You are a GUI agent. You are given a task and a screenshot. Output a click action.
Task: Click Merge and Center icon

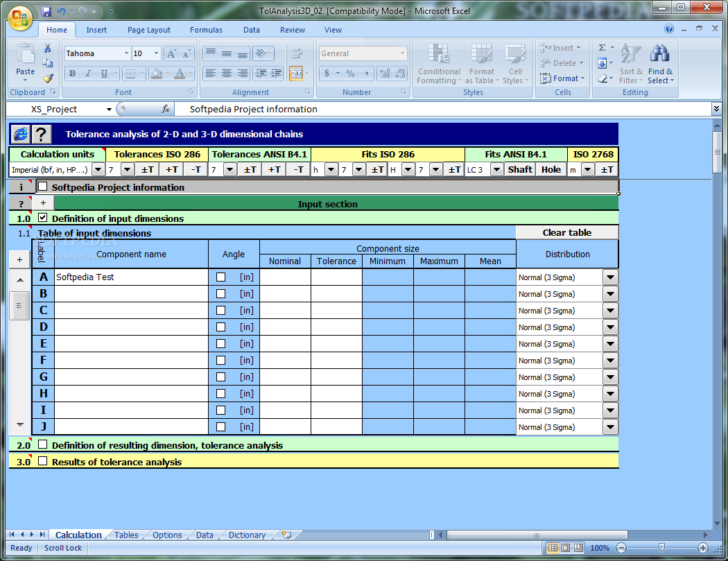point(296,74)
